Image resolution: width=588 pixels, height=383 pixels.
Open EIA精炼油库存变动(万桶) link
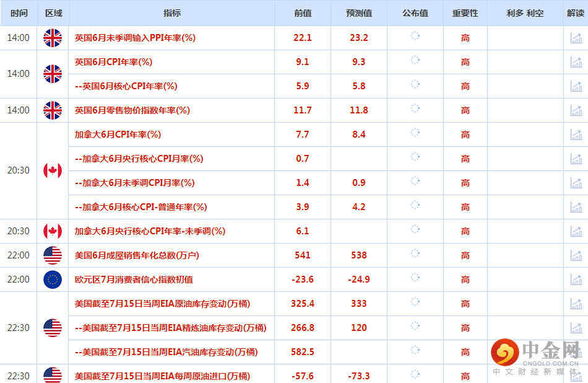(x=171, y=328)
